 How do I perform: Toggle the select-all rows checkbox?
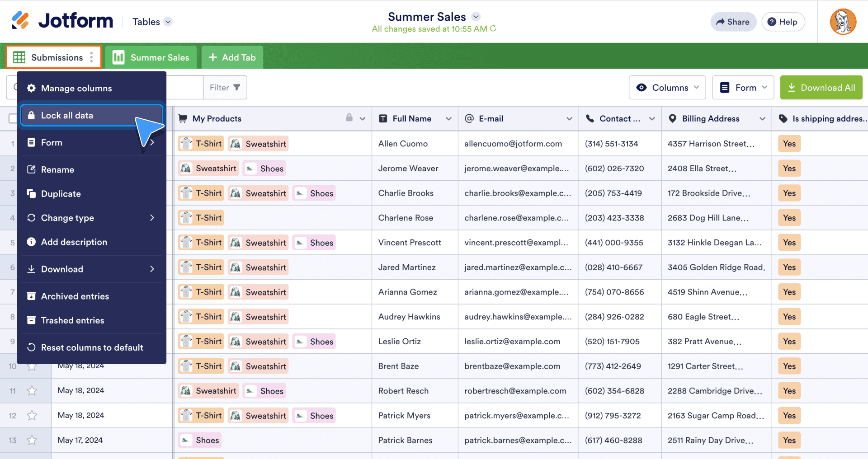(x=13, y=119)
